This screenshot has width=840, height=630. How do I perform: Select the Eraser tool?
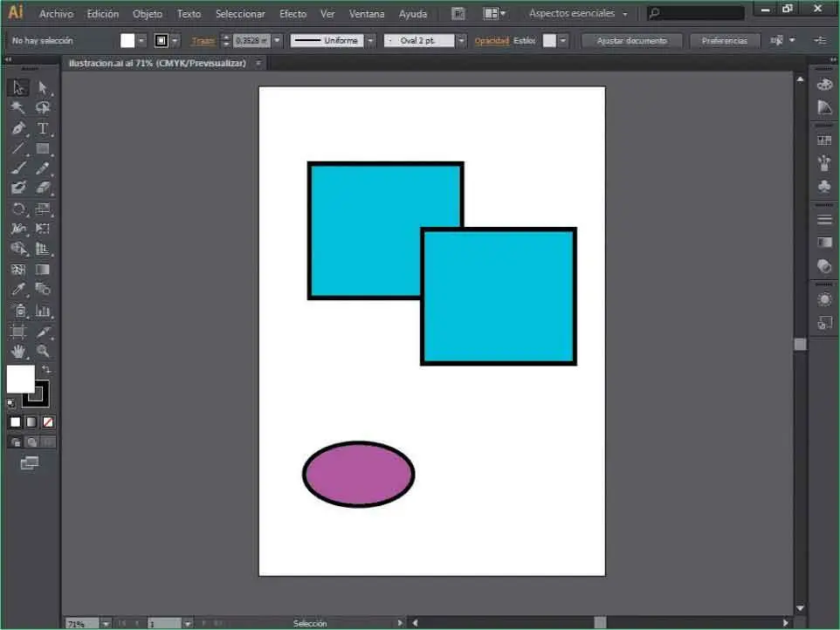coord(43,188)
